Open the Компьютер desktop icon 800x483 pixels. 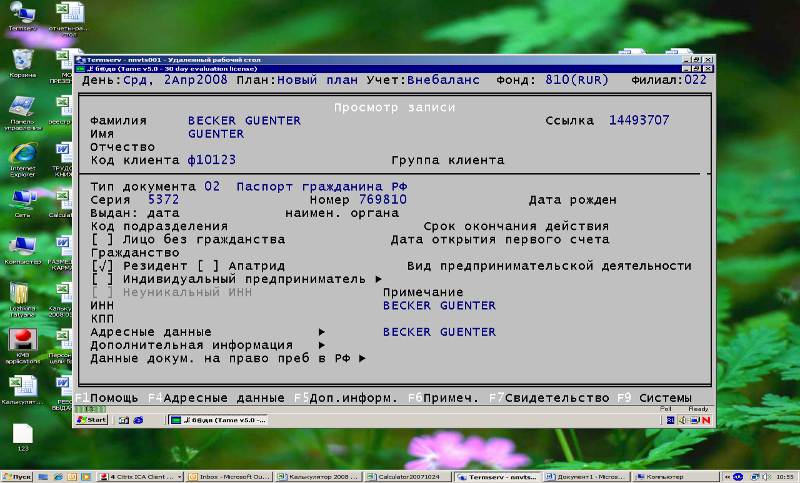(x=22, y=250)
